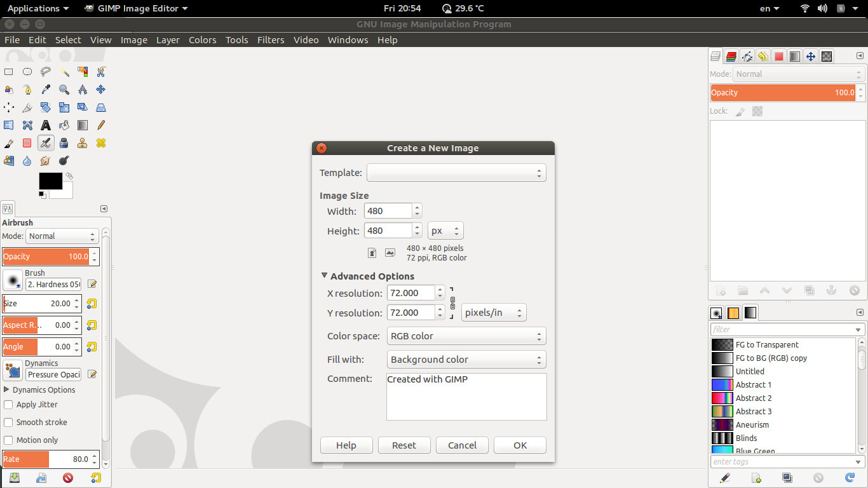Activate the Blend gradient tool
This screenshot has width=868, height=488.
(83, 125)
